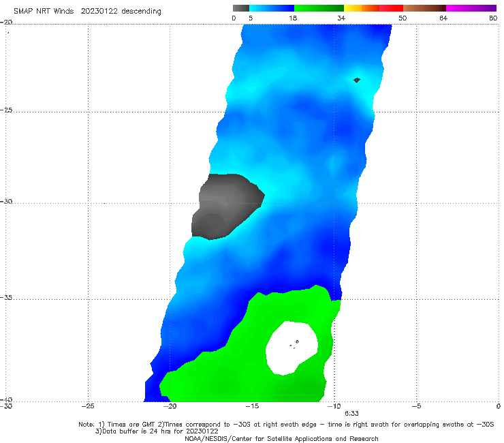Click the longitude axis label '-10'
Screen dimensions: 504x443
click(334, 406)
